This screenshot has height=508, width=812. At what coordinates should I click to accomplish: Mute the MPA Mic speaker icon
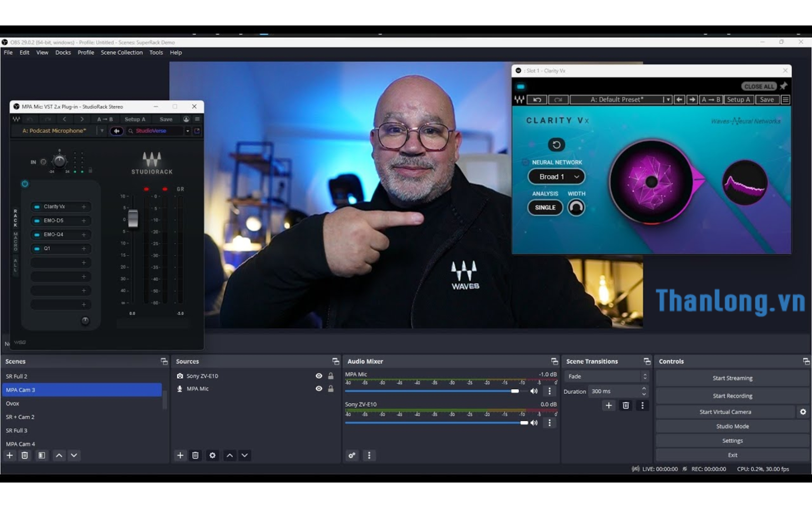click(x=533, y=391)
